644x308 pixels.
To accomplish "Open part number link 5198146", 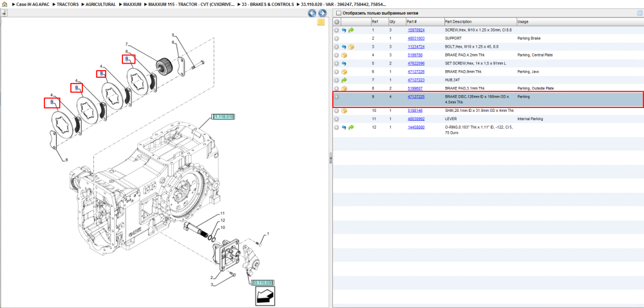I will pos(415,111).
